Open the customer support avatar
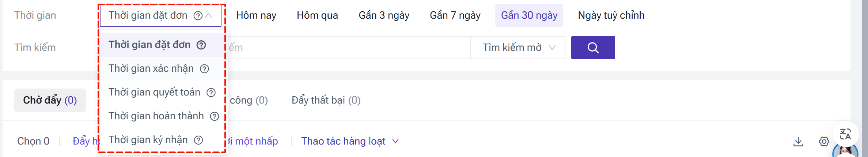 click(845, 151)
